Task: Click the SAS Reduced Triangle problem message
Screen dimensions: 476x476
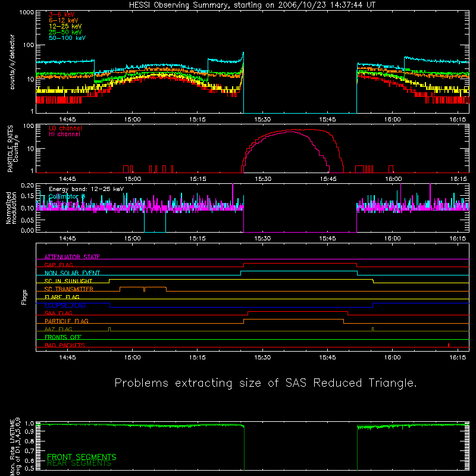Action: coord(266,383)
